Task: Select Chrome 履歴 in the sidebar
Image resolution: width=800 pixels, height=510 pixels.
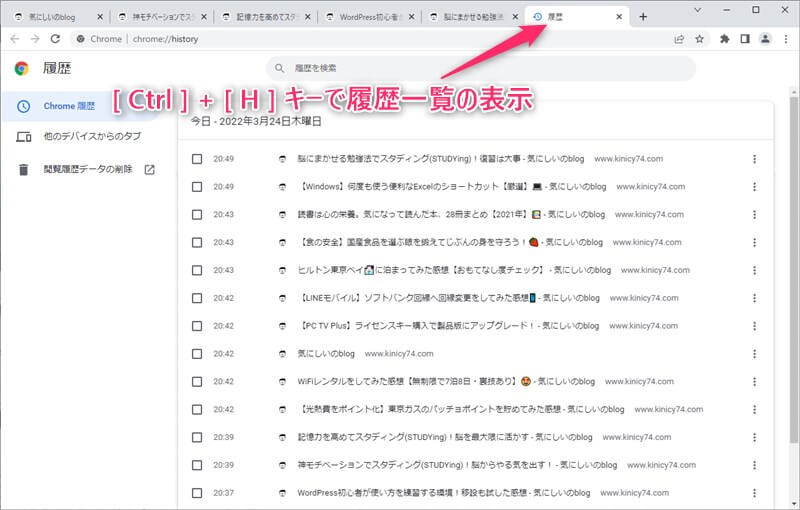Action: point(82,106)
